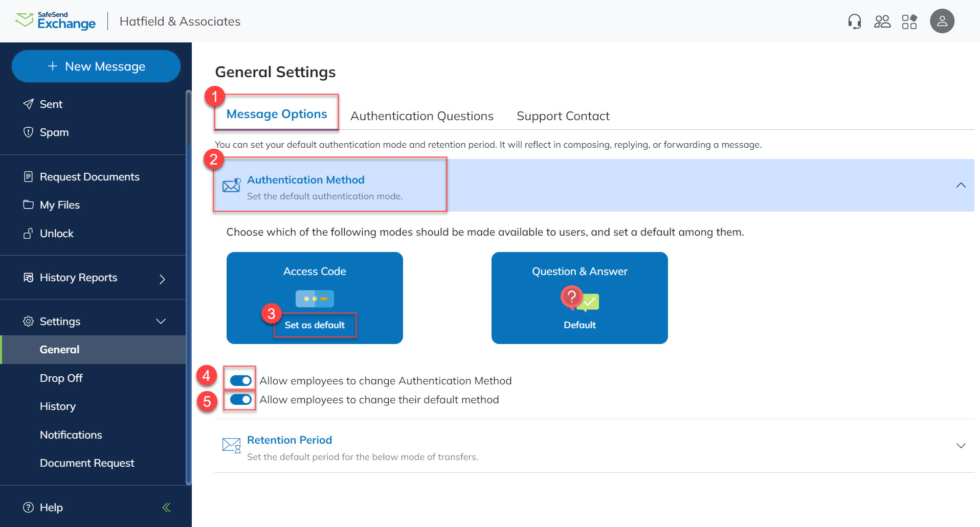Switch to the Authentication Questions tab

coord(421,116)
